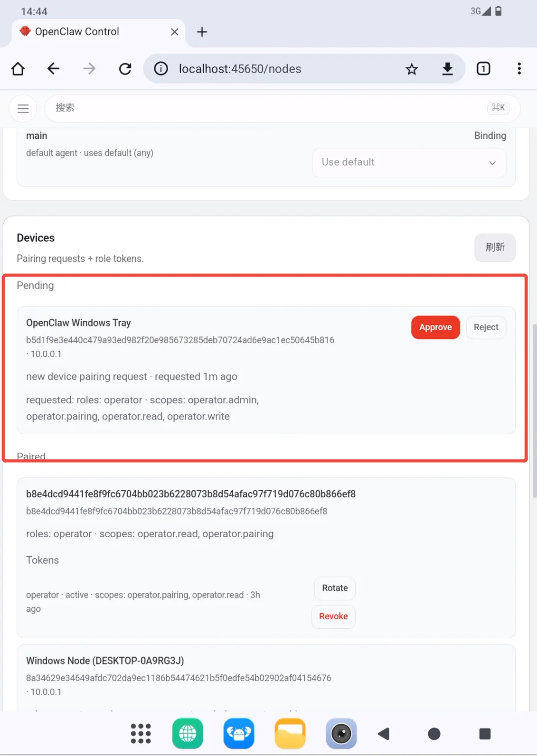Open the hamburger sidebar menu
Viewport: 537px width, 756px height.
[x=23, y=108]
